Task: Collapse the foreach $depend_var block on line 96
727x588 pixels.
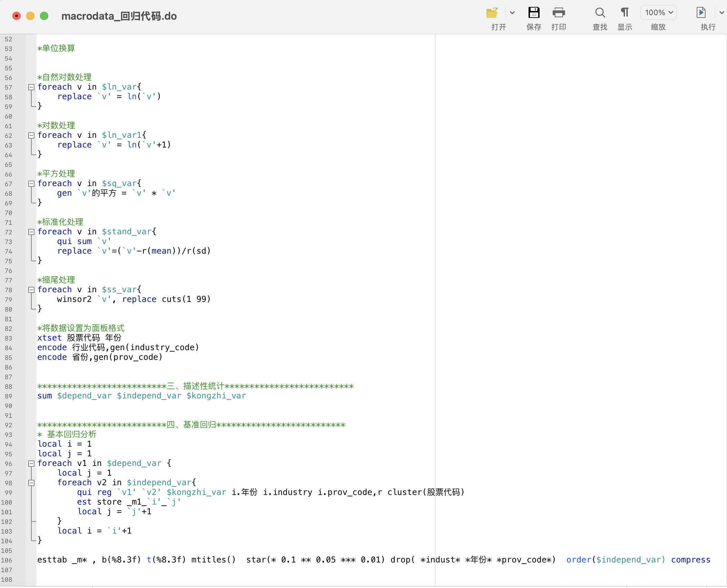Action: point(31,464)
